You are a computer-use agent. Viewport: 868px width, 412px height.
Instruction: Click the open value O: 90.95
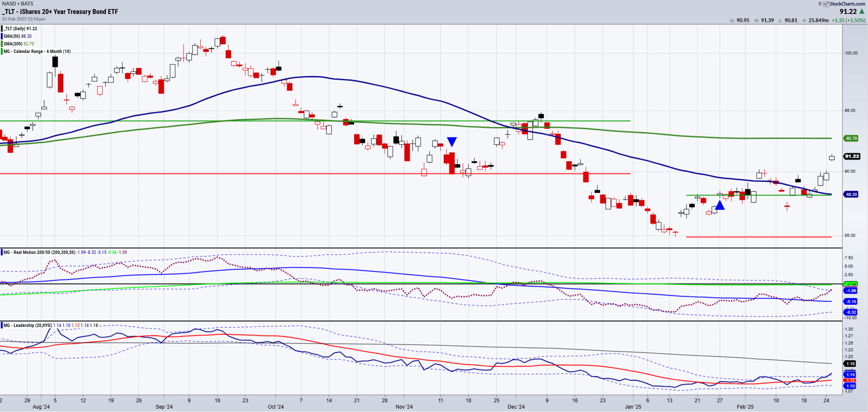tap(740, 20)
